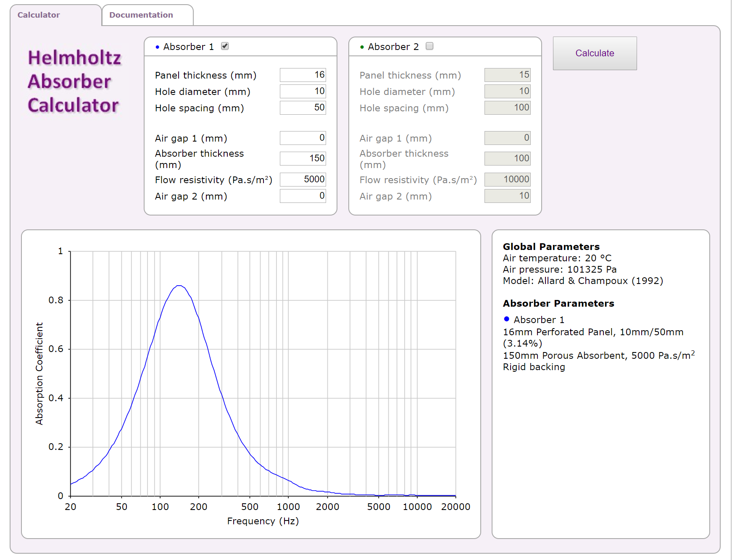Click Absorber 1 'Flow resistivity (Pa.s/m²)' label
Viewport: 732px width, 560px height.
click(213, 180)
